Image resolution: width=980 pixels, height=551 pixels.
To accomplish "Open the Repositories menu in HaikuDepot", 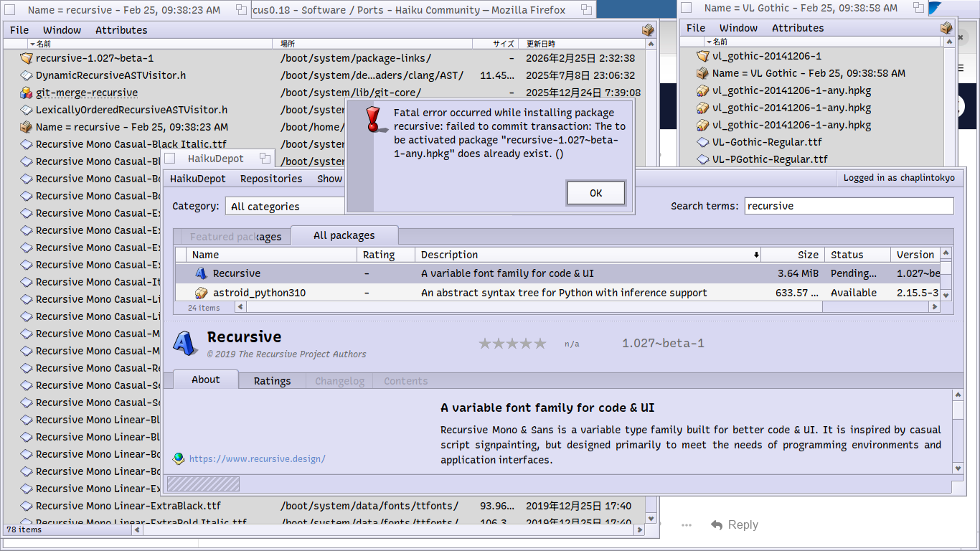I will [270, 179].
